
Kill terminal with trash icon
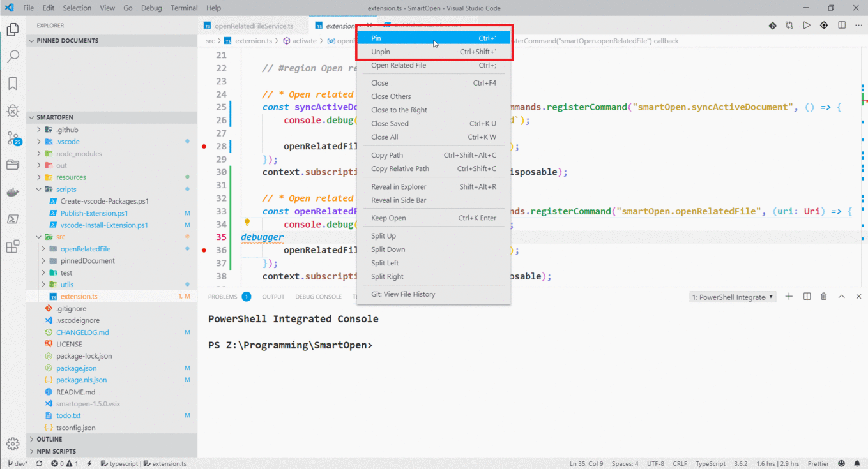pos(824,296)
